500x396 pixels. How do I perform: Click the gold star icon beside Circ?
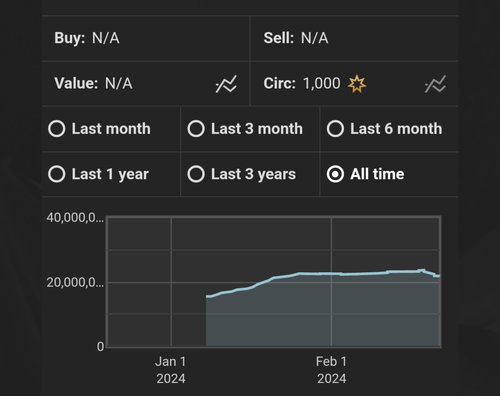[357, 84]
